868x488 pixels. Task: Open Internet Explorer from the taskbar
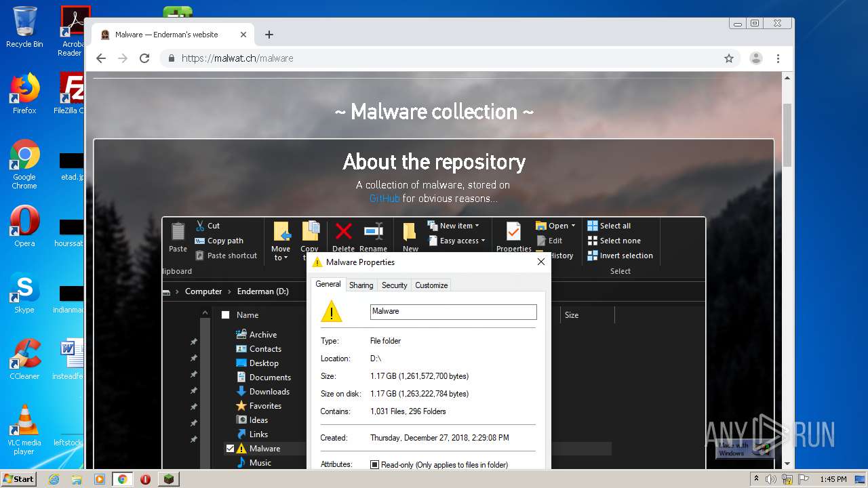tap(54, 479)
